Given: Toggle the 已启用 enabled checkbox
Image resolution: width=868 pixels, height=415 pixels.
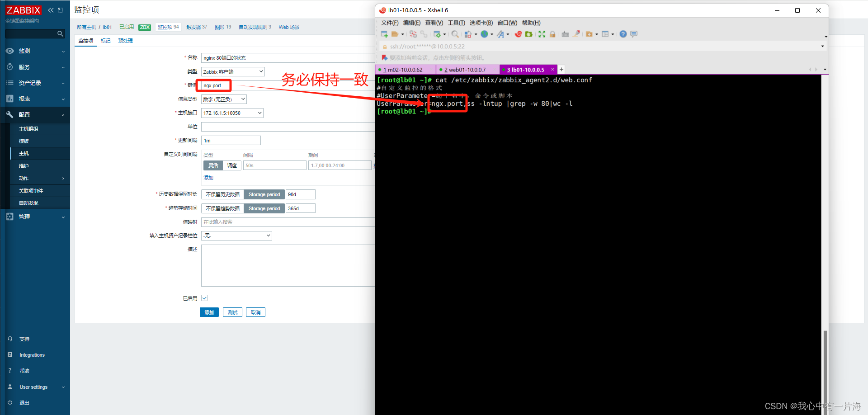Looking at the screenshot, I should pyautogui.click(x=204, y=298).
